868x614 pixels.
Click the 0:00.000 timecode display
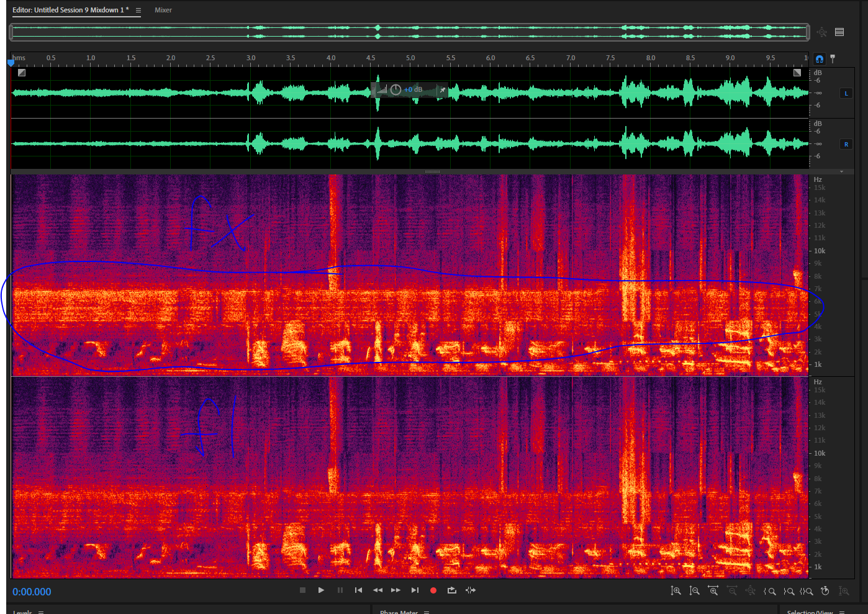click(x=32, y=592)
